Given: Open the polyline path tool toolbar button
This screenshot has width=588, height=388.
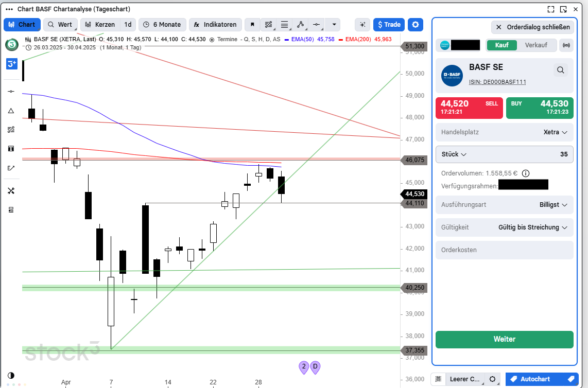Looking at the screenshot, I should pyautogui.click(x=300, y=25).
